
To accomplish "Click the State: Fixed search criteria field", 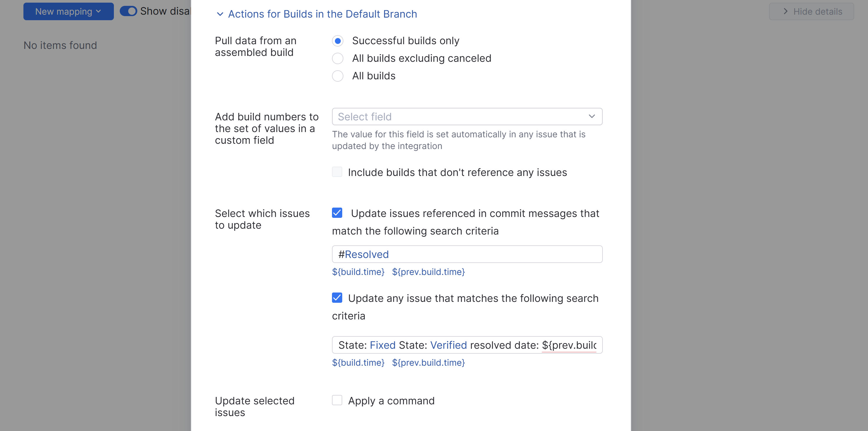I will pyautogui.click(x=467, y=345).
